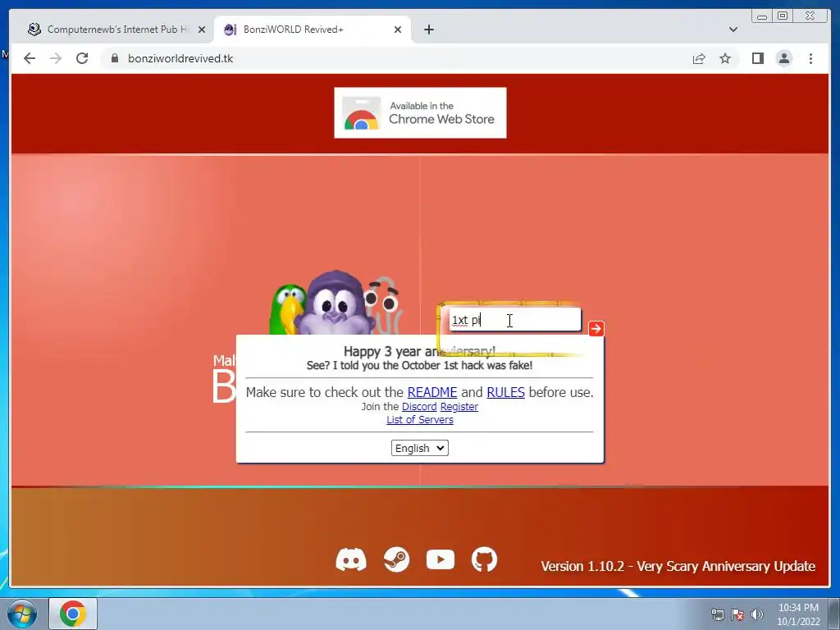This screenshot has height=630, width=840.
Task: Click the red arrow login button
Action: (596, 328)
